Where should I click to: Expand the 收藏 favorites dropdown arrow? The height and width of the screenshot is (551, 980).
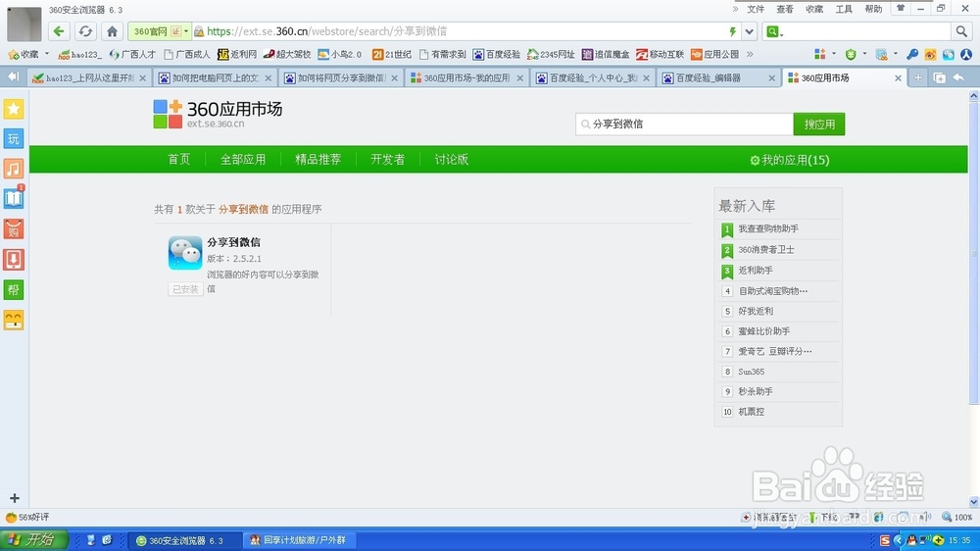[x=47, y=54]
